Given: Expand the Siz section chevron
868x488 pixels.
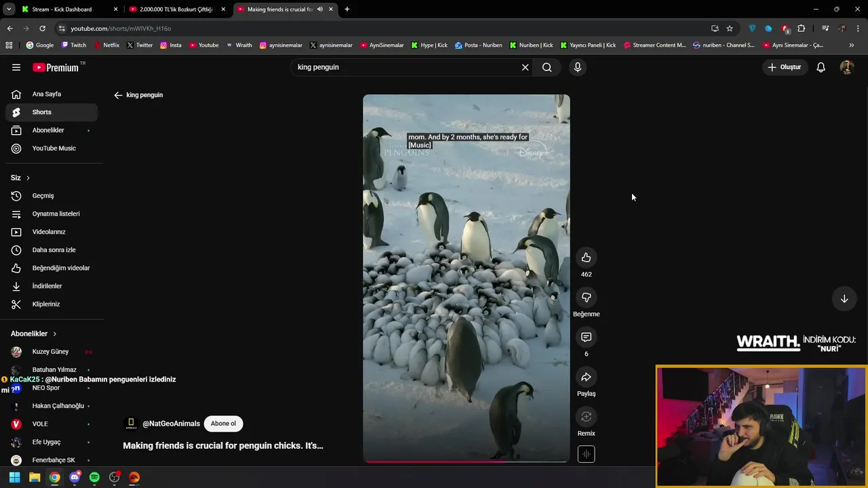Looking at the screenshot, I should click(x=28, y=178).
